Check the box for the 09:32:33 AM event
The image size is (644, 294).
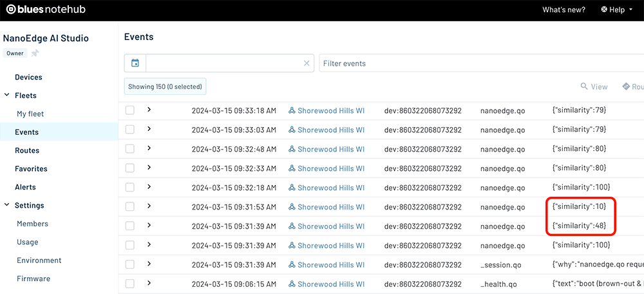point(130,168)
